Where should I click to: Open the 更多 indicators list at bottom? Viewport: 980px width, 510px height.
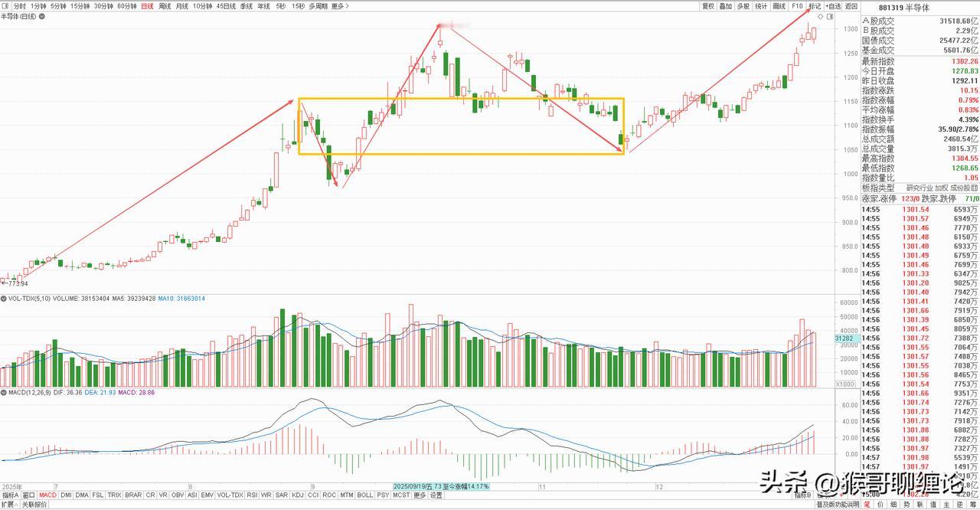coord(419,495)
